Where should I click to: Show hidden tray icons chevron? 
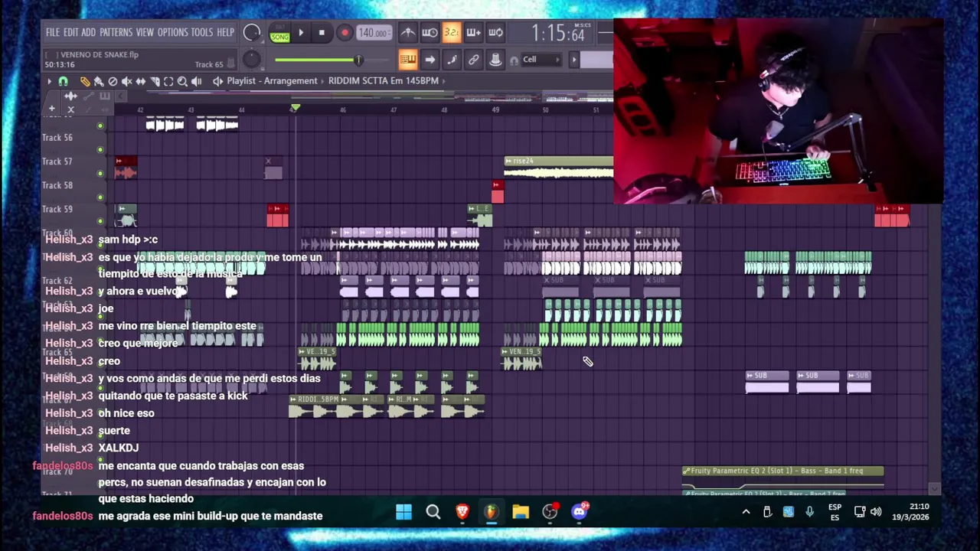point(746,512)
